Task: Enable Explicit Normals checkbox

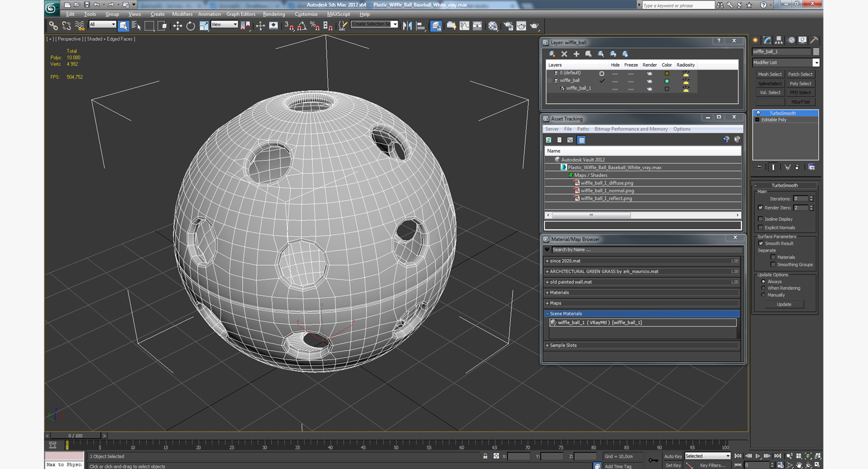Action: pyautogui.click(x=761, y=227)
